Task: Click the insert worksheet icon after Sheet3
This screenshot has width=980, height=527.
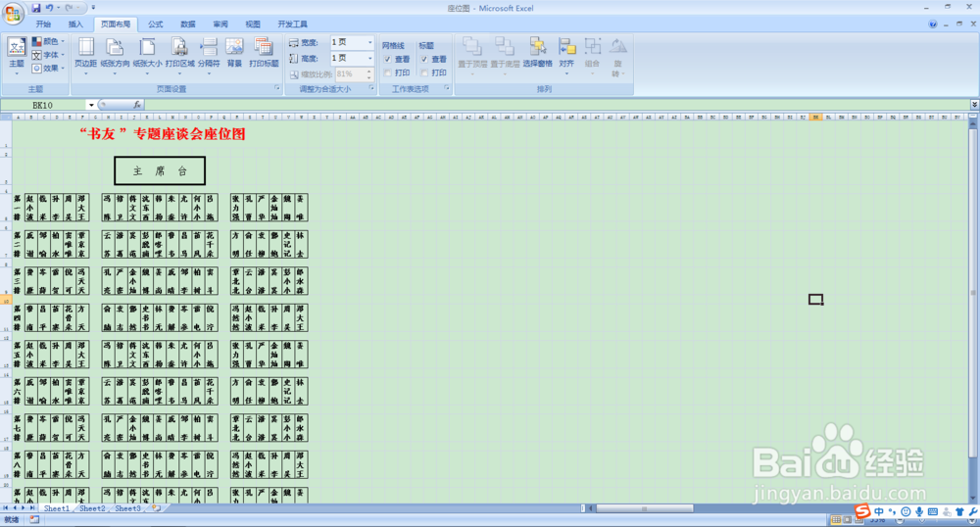Action: tap(156, 508)
